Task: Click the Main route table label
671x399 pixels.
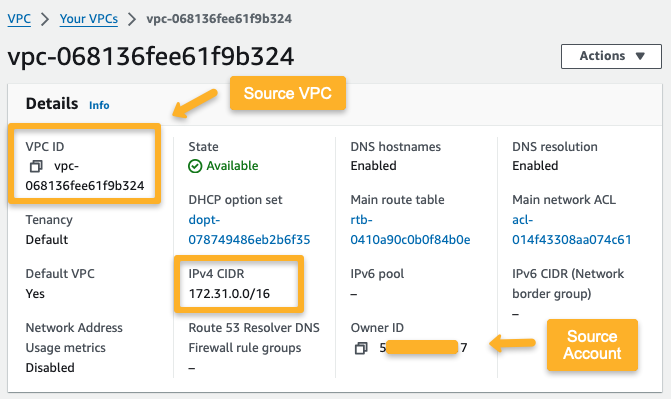Action: click(x=397, y=200)
